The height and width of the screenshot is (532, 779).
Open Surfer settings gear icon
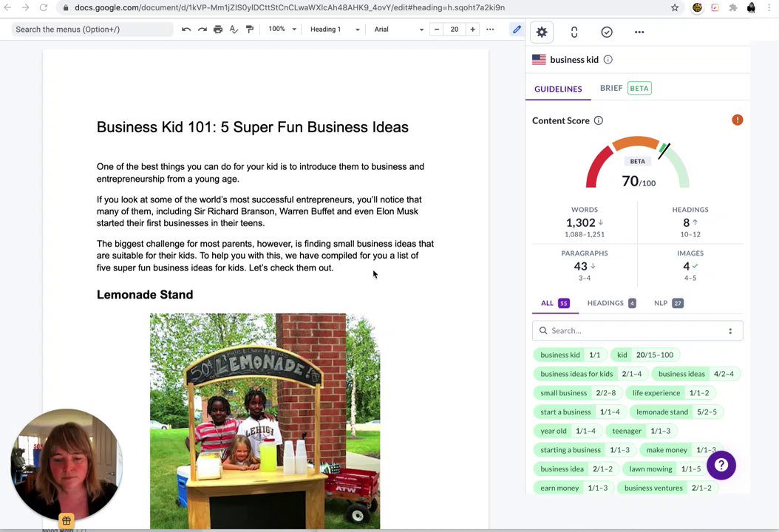pos(542,33)
